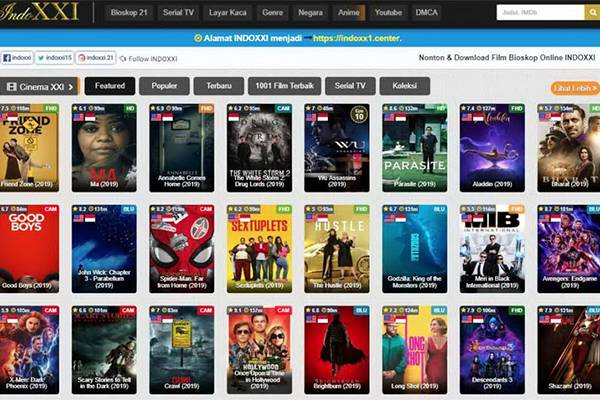600x400 pixels.
Task: Open the Parasite (2019) poster
Action: click(414, 148)
